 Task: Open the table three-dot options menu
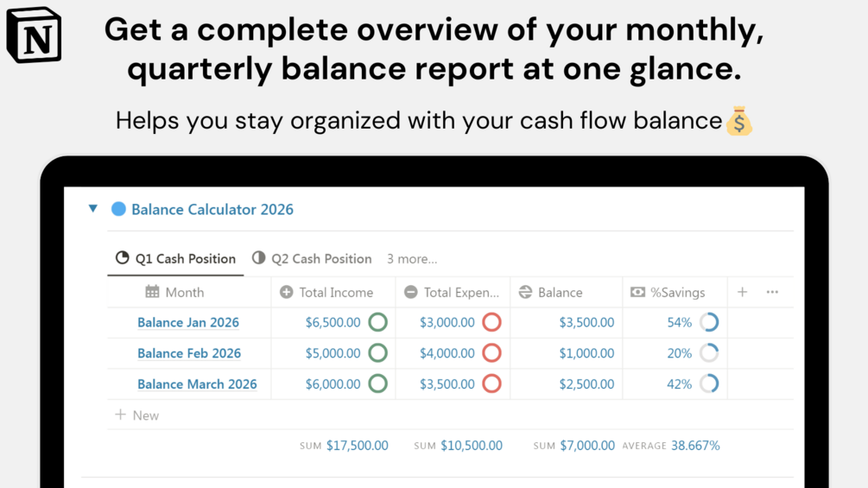(x=772, y=292)
